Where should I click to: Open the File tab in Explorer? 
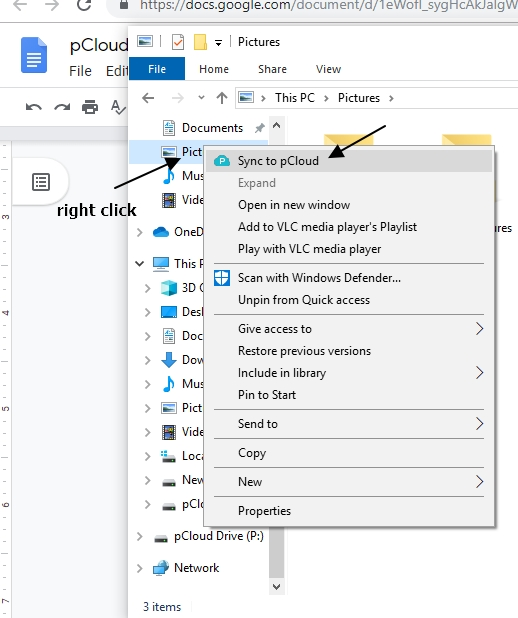tap(157, 69)
